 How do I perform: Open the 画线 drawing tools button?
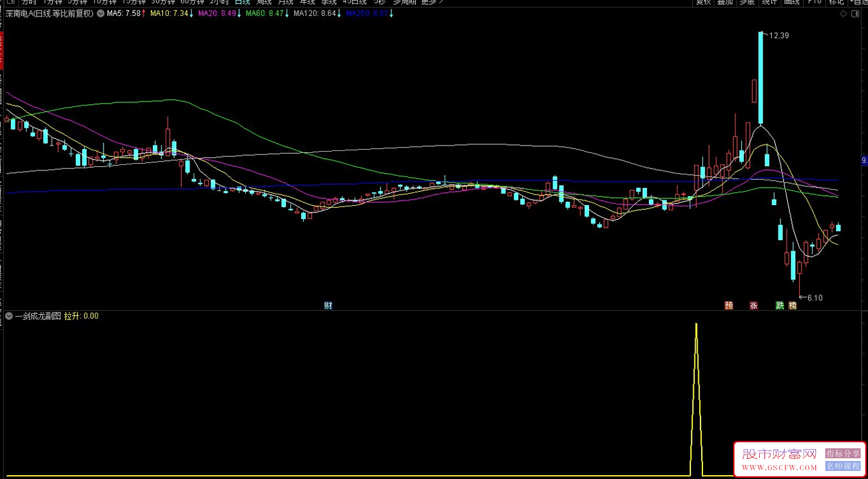pyautogui.click(x=791, y=2)
